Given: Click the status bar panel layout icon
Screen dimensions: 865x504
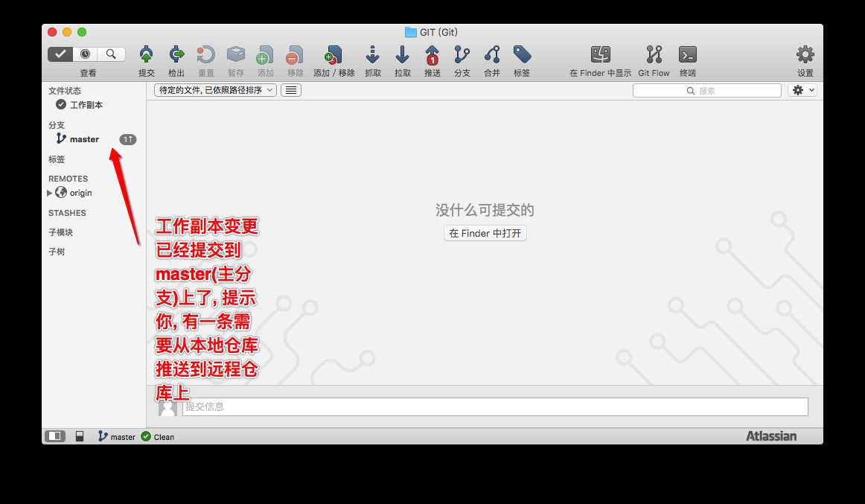Looking at the screenshot, I should click(x=80, y=436).
